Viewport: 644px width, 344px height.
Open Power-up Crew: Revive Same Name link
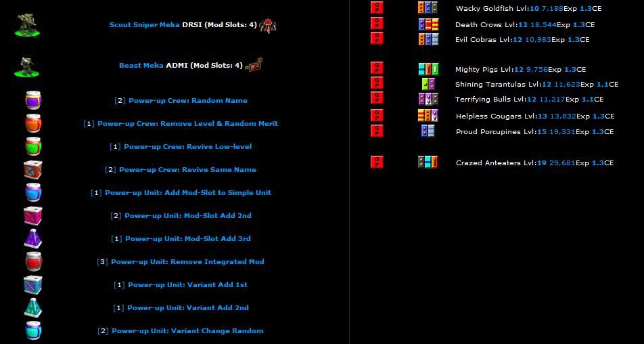click(x=187, y=170)
